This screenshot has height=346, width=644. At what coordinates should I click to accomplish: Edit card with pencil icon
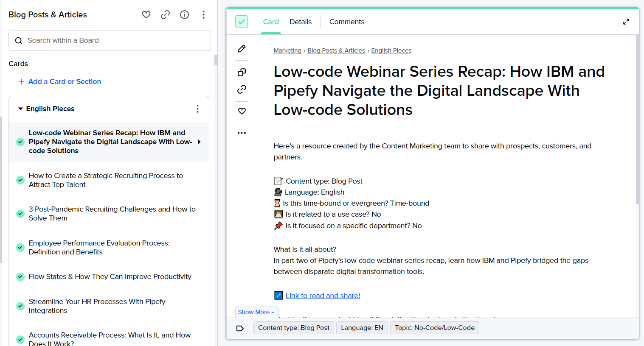(242, 49)
